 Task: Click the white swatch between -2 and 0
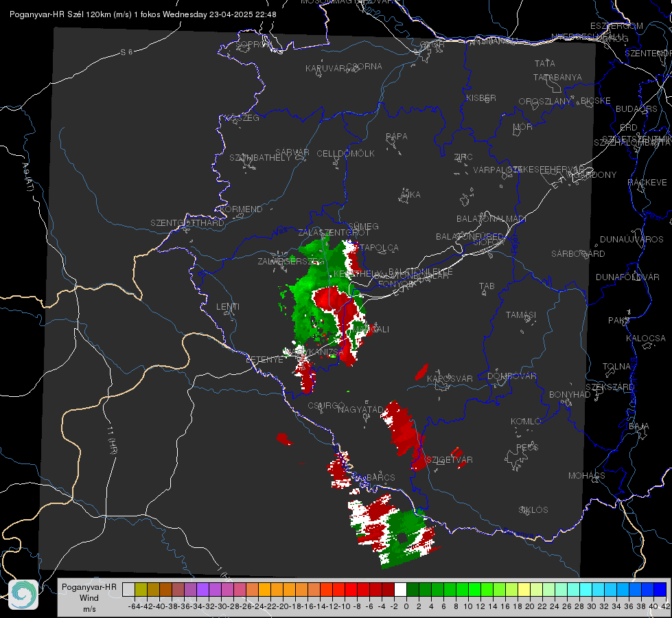400,589
